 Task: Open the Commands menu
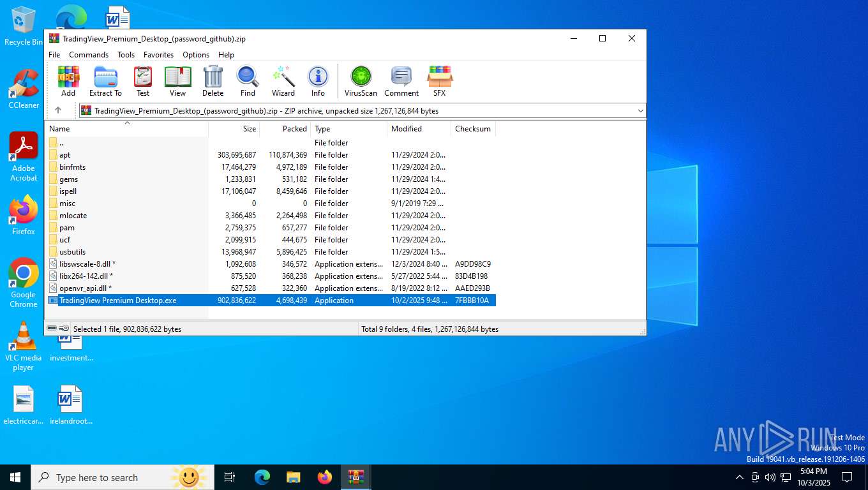(x=89, y=55)
